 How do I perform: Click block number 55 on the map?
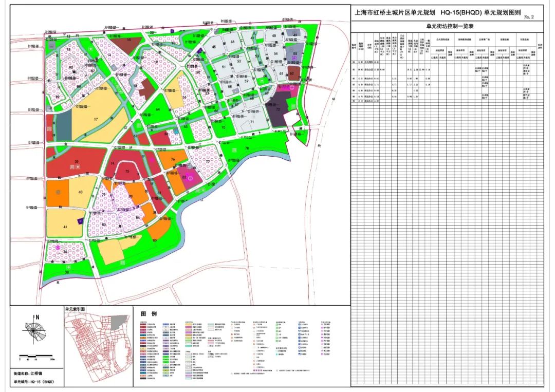295,54
